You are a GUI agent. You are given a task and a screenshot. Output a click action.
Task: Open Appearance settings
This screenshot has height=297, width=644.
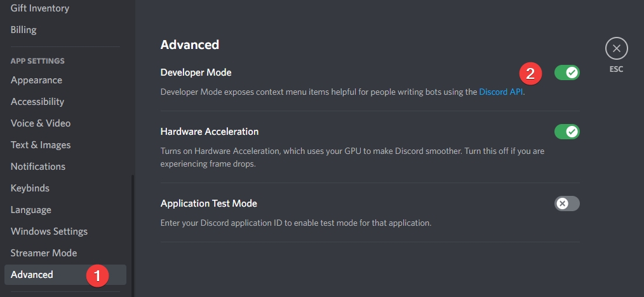(x=36, y=80)
